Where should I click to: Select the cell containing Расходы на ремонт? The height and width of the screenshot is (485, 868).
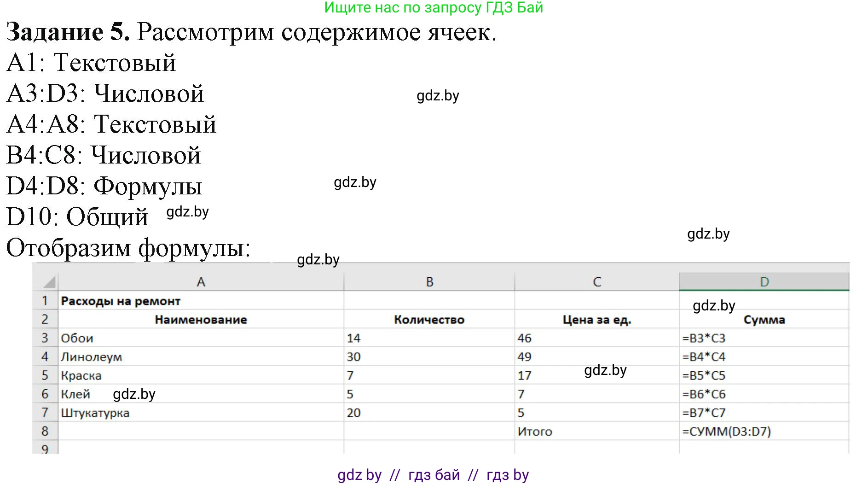121,300
